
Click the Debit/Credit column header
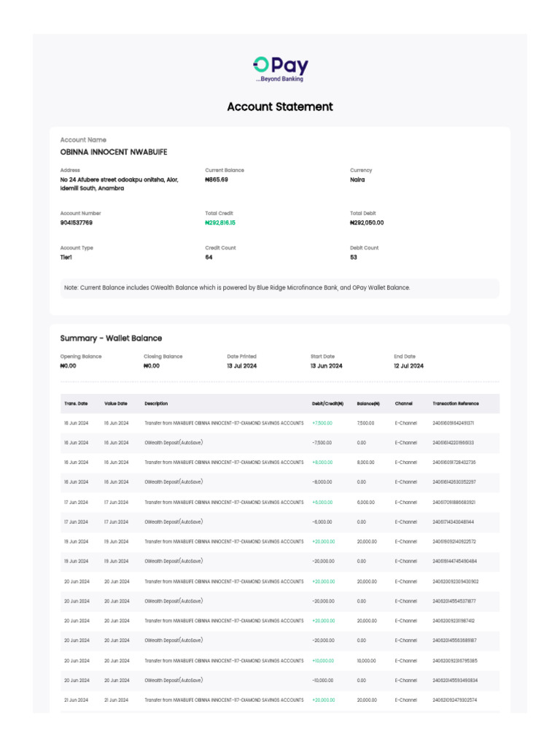[327, 403]
